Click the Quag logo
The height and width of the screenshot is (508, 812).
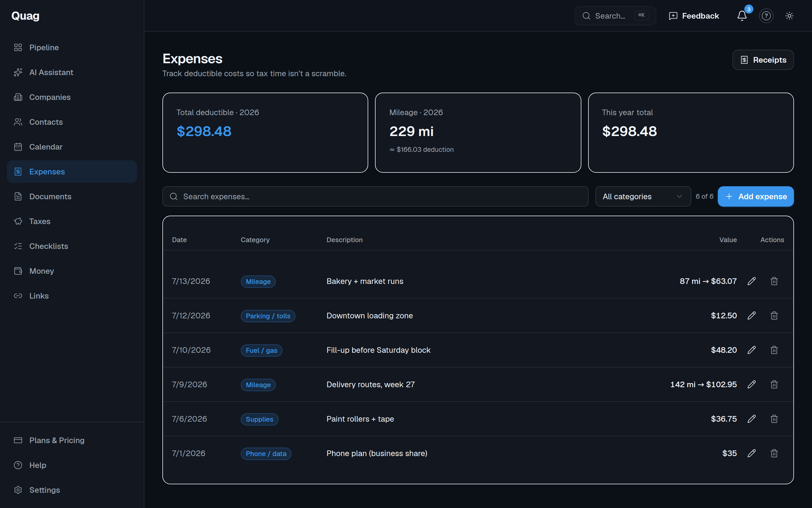[25, 16]
